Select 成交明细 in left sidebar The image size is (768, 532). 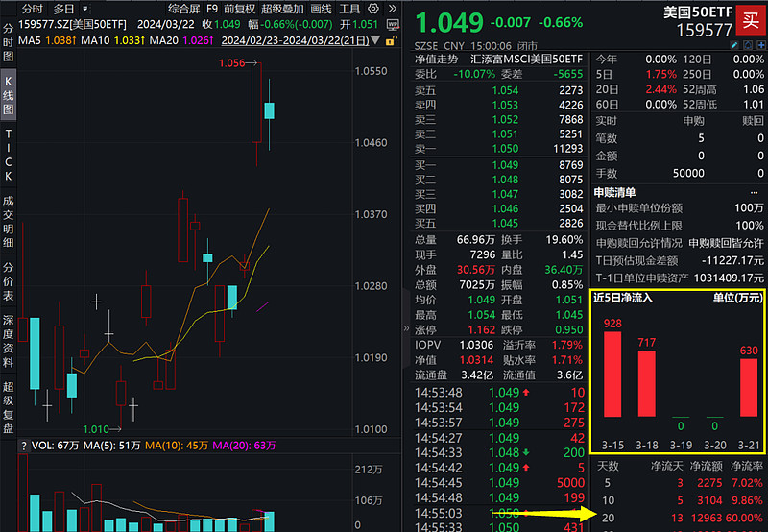coord(9,222)
